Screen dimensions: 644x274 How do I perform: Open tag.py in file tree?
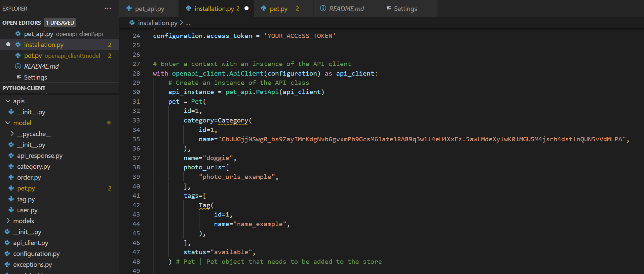(x=59, y=199)
